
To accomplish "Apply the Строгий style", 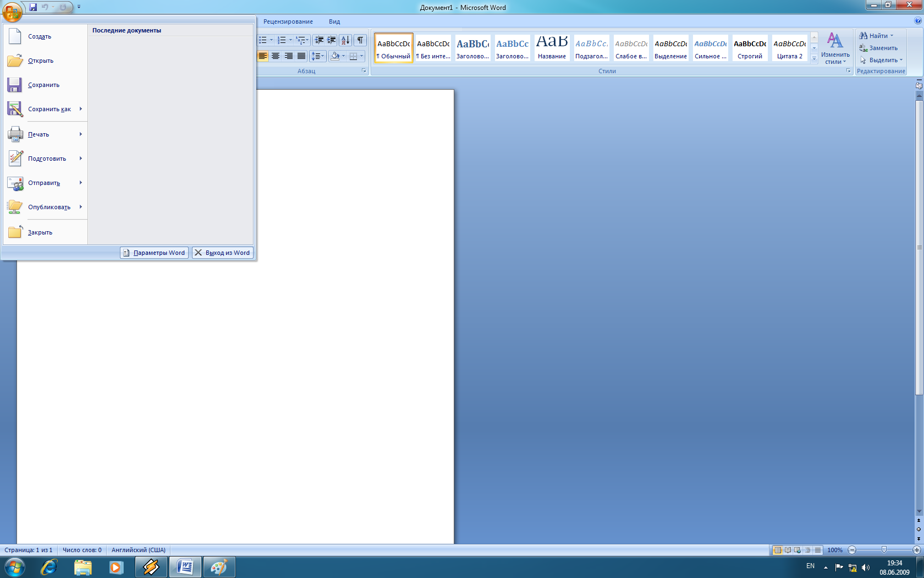I will [750, 48].
